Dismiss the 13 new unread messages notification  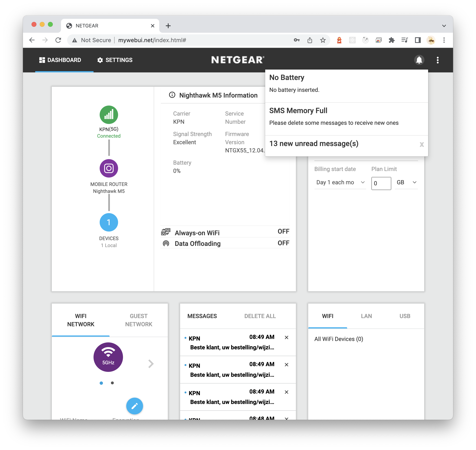point(422,144)
